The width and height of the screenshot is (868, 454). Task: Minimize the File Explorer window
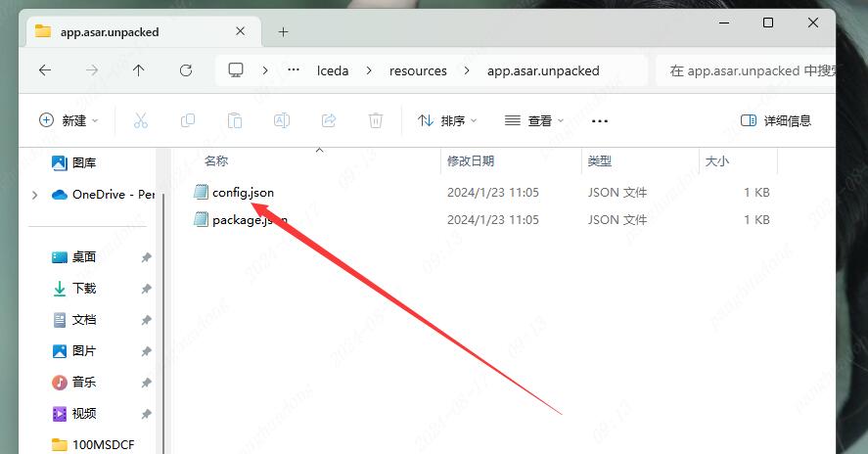(x=724, y=23)
